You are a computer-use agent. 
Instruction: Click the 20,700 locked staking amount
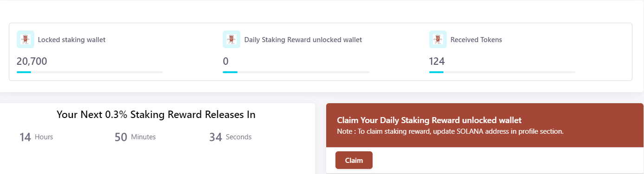coord(32,61)
